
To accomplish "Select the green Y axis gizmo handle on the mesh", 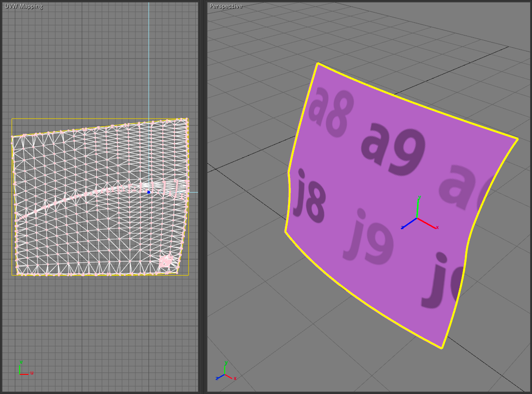I will [x=417, y=207].
